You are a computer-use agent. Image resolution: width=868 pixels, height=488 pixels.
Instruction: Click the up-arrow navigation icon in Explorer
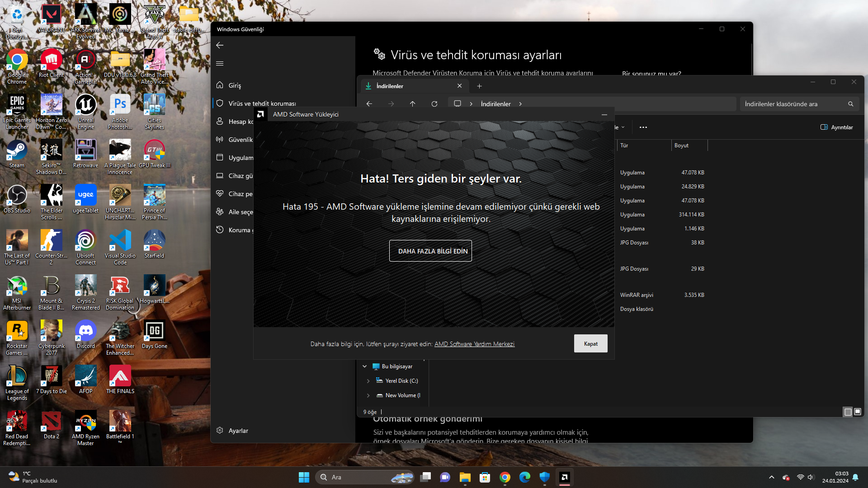412,104
